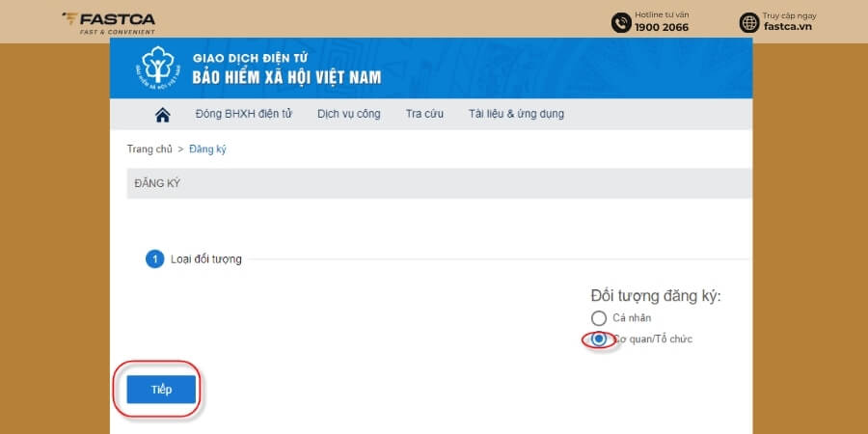Select the Cá nhân radio option

598,317
